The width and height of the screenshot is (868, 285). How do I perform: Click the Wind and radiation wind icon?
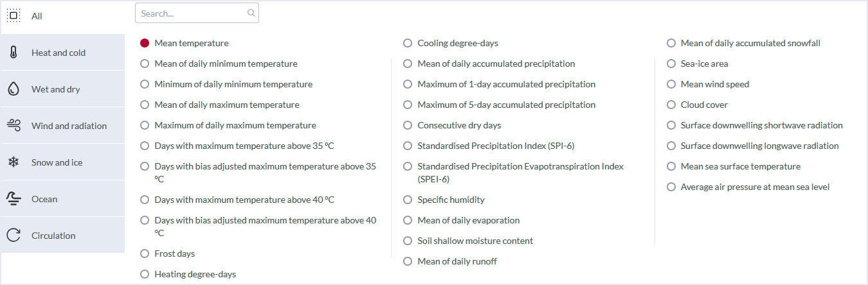pyautogui.click(x=14, y=126)
